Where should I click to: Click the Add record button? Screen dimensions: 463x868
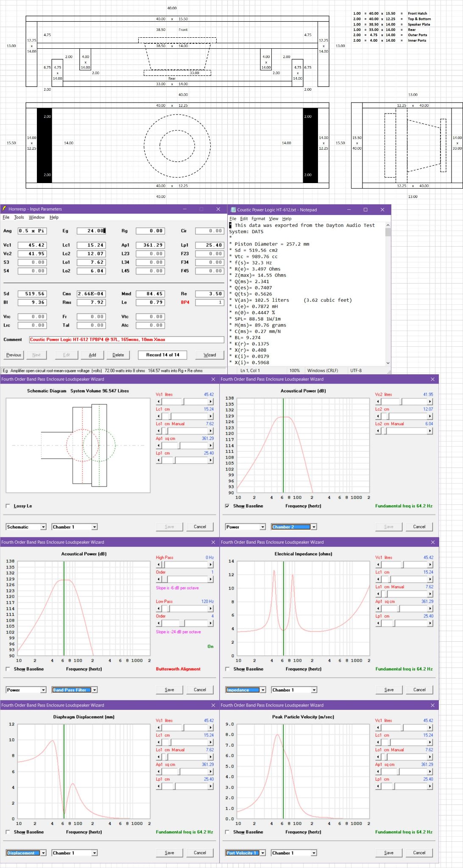[92, 355]
